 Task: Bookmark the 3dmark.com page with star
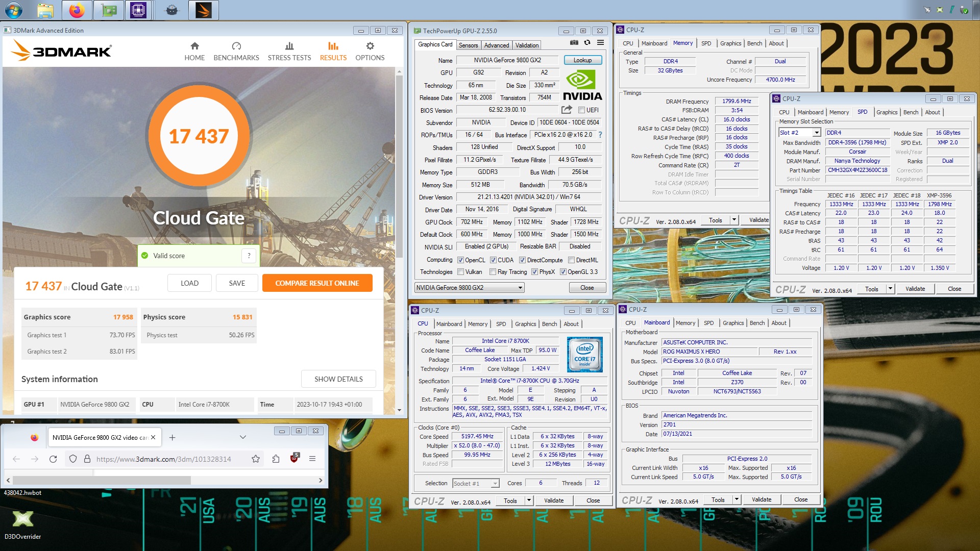(256, 459)
